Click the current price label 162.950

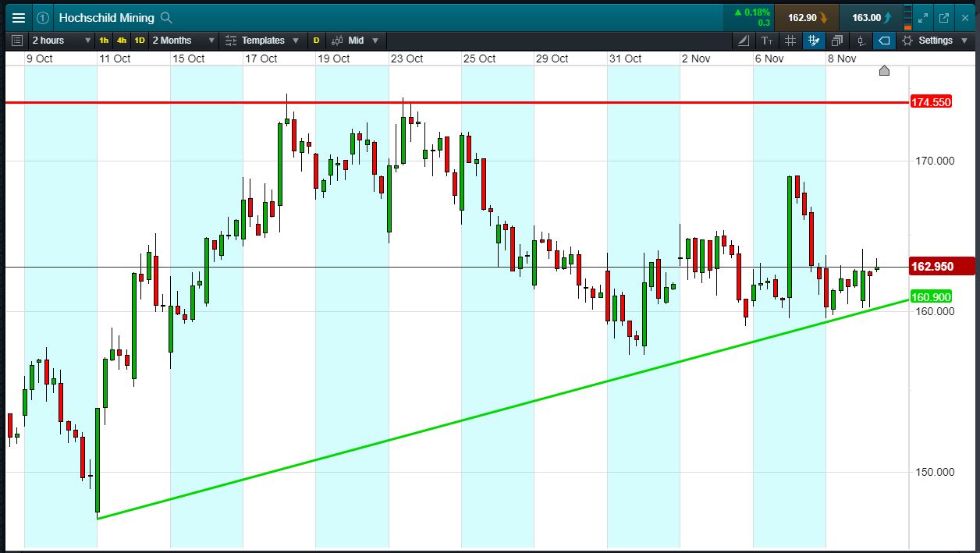pos(943,266)
